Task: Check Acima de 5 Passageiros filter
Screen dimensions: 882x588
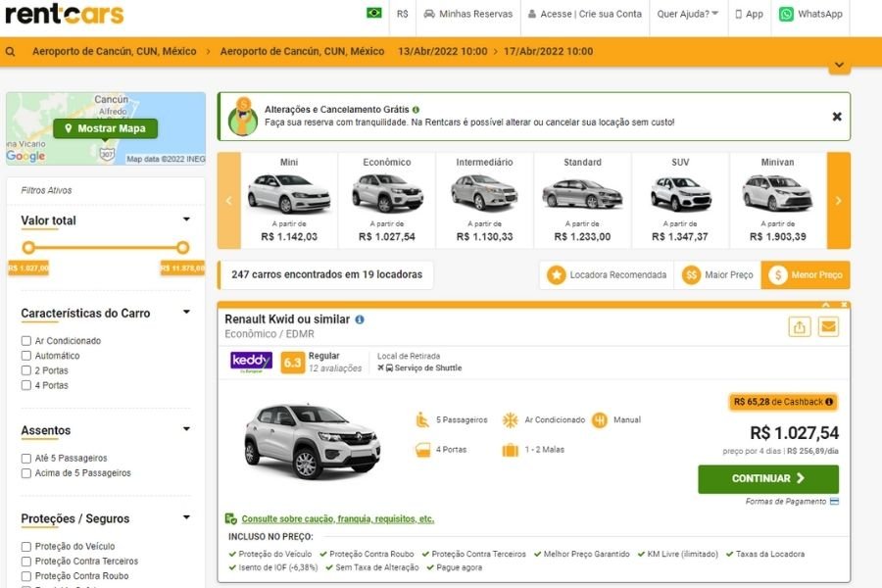Action: [25, 473]
